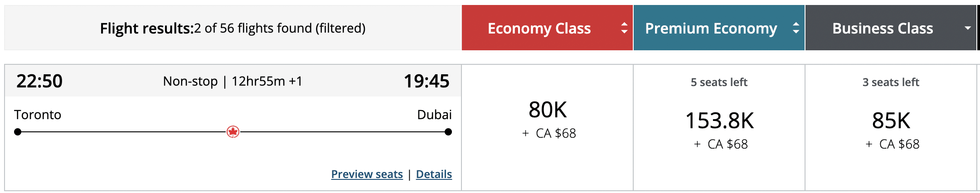
Task: Click the Air Canada maple leaf icon
Action: 233,132
